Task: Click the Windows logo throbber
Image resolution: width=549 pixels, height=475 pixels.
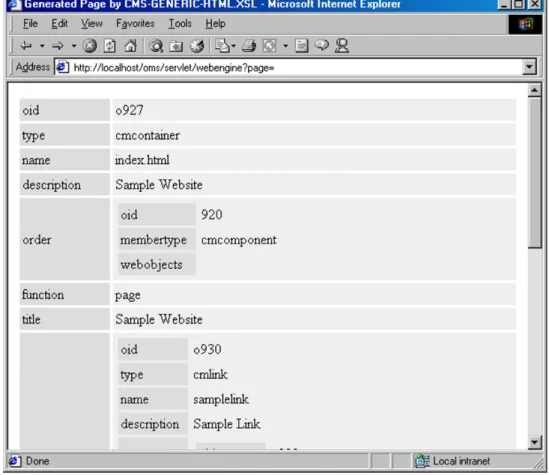Action: 525,25
